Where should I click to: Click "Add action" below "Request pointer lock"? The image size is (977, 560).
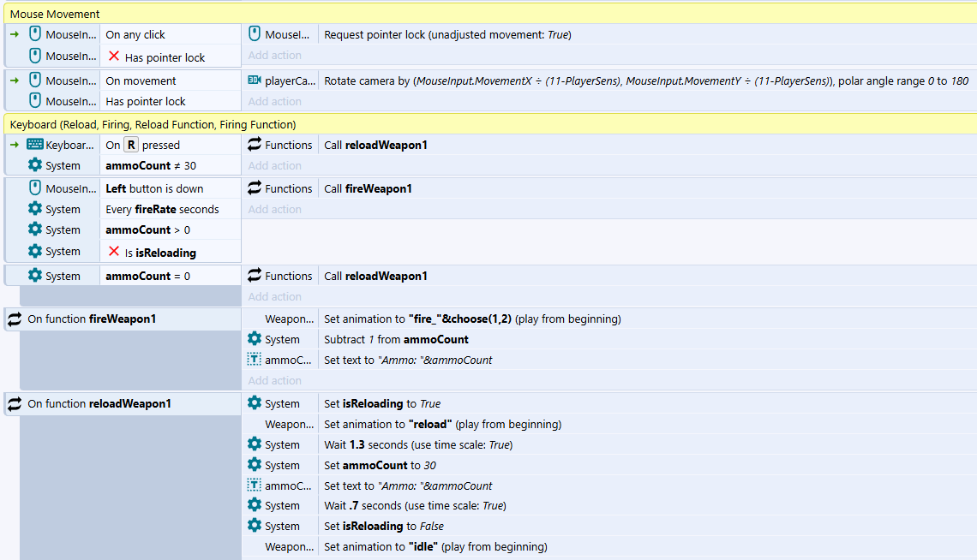pyautogui.click(x=275, y=56)
